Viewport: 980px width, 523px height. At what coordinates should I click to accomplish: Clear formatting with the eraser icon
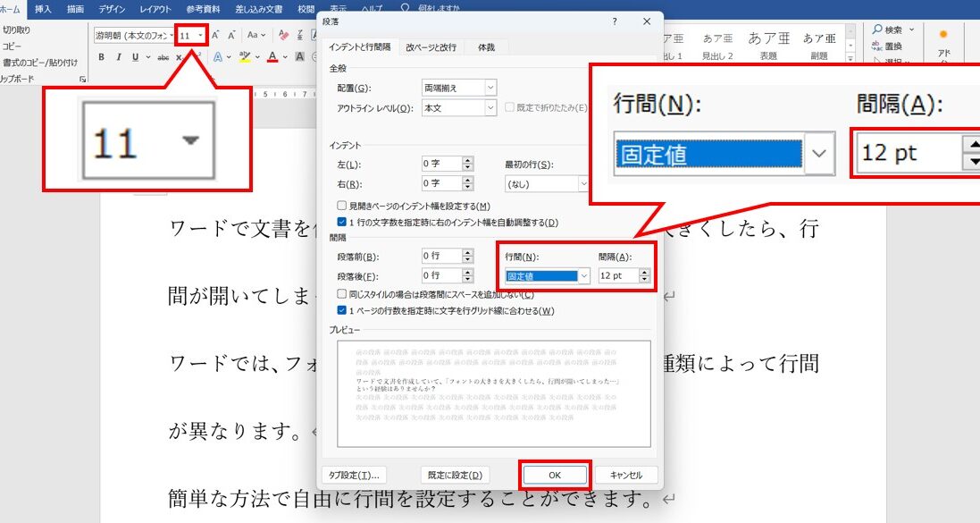coord(283,36)
